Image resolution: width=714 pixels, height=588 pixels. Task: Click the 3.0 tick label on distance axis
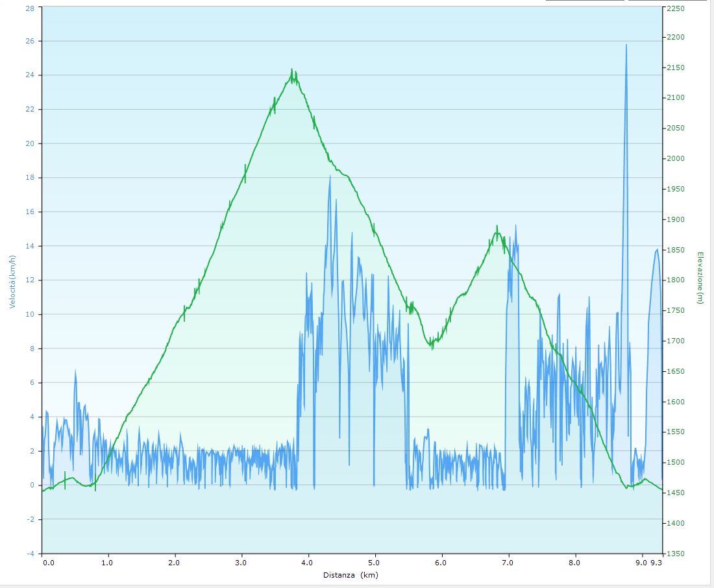(242, 563)
